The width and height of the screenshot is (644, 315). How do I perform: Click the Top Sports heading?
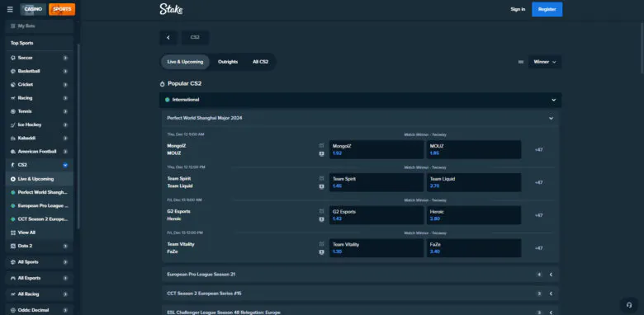coord(21,43)
